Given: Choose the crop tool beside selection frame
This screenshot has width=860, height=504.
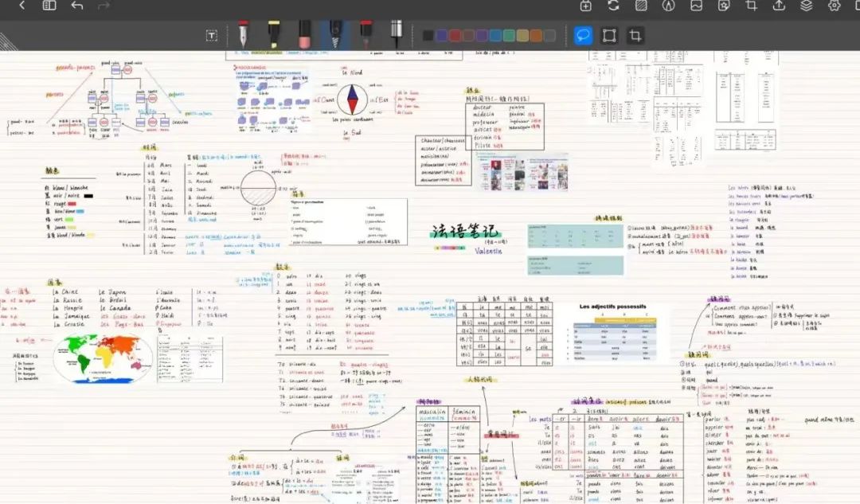Looking at the screenshot, I should pos(635,35).
